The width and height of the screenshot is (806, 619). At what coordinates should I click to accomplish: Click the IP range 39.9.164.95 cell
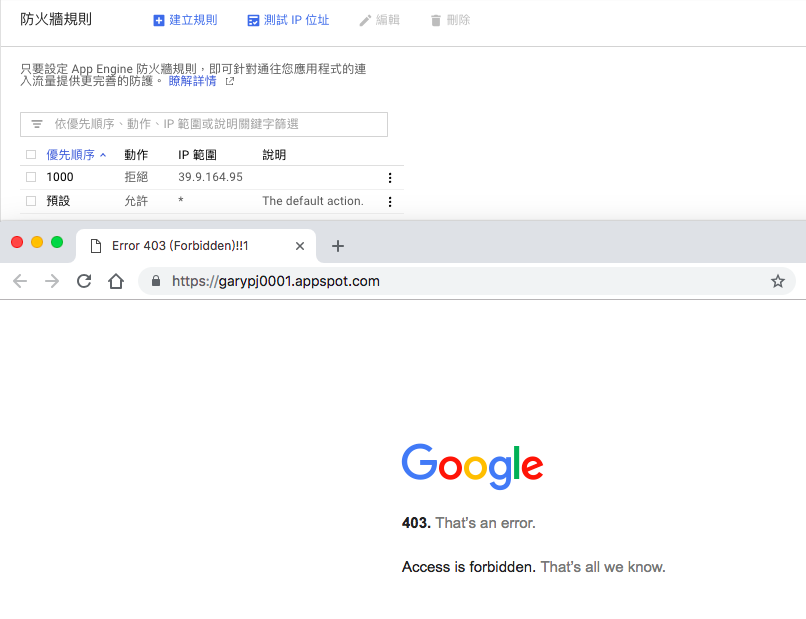[x=210, y=177]
